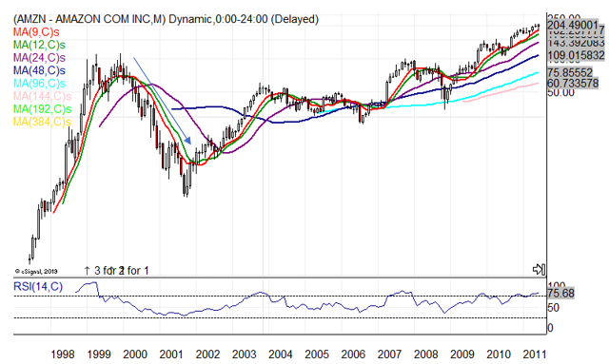Click the 3 for 2 for 1 split text
Screen dimensions: 609x364
[122, 271]
